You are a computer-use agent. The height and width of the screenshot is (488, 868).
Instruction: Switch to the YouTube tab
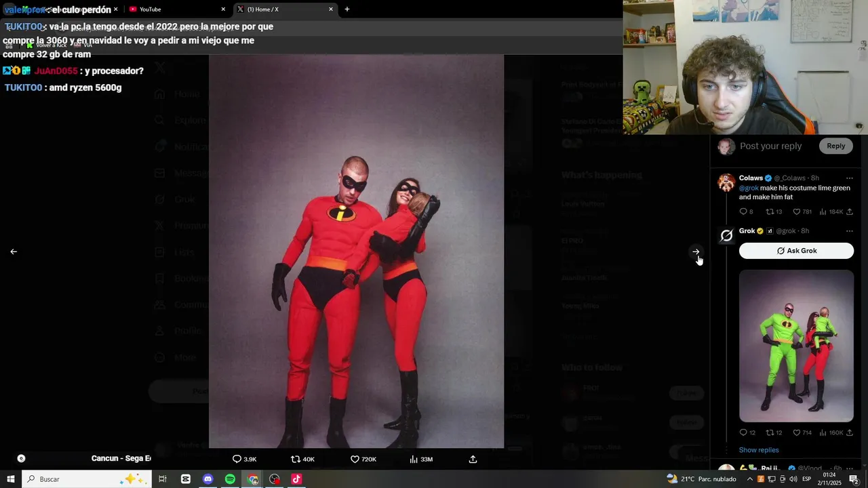pos(176,9)
